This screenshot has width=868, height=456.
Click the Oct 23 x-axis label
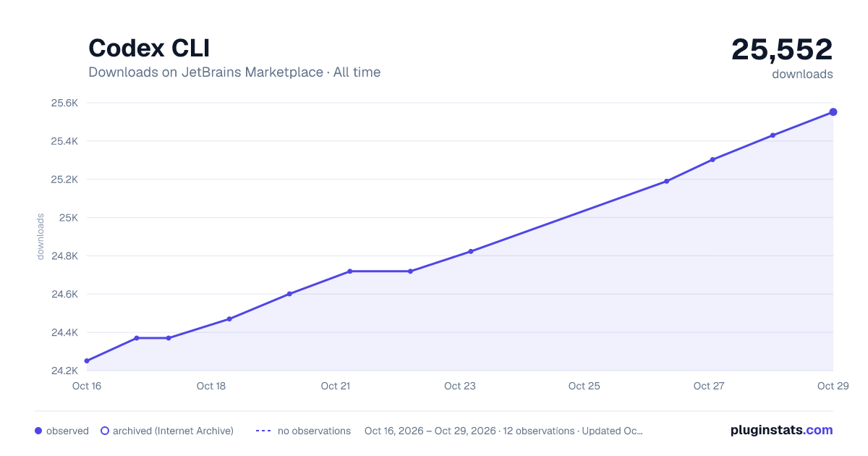pyautogui.click(x=460, y=386)
